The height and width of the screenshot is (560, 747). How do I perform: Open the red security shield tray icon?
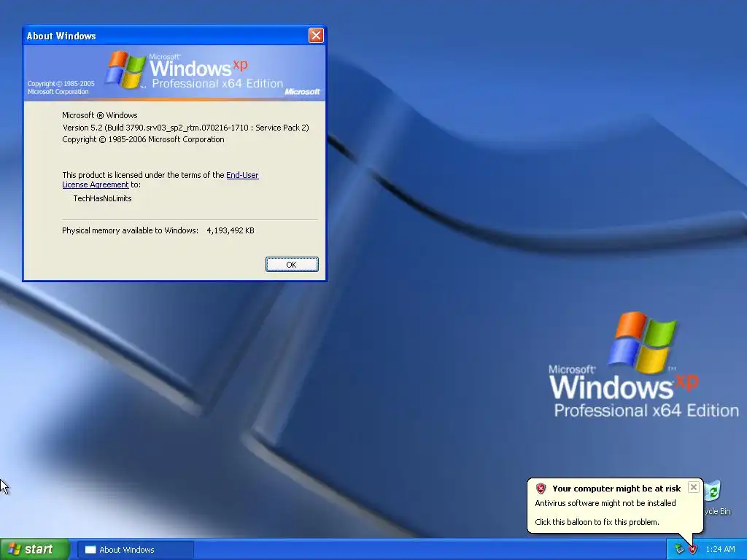692,549
